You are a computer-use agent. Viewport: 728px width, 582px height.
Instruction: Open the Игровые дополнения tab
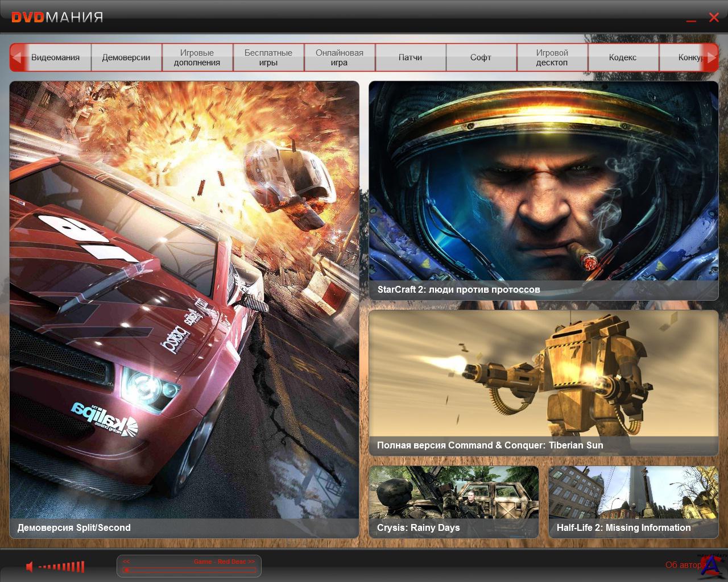tap(197, 57)
